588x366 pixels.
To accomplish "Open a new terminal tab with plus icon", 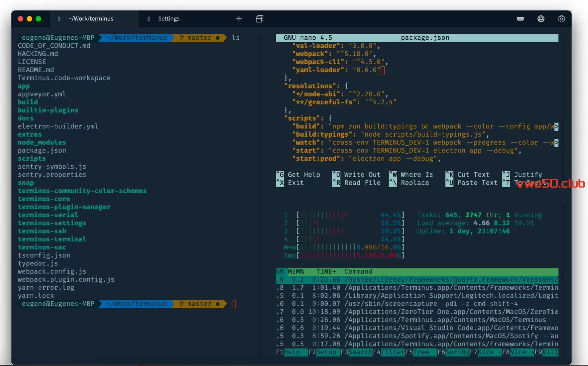I will 239,19.
